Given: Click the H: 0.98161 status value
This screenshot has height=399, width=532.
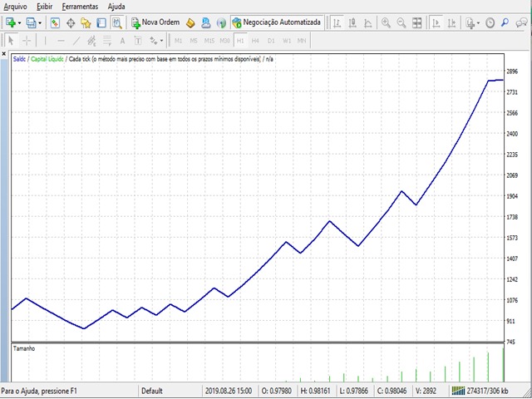Looking at the screenshot, I should 316,392.
